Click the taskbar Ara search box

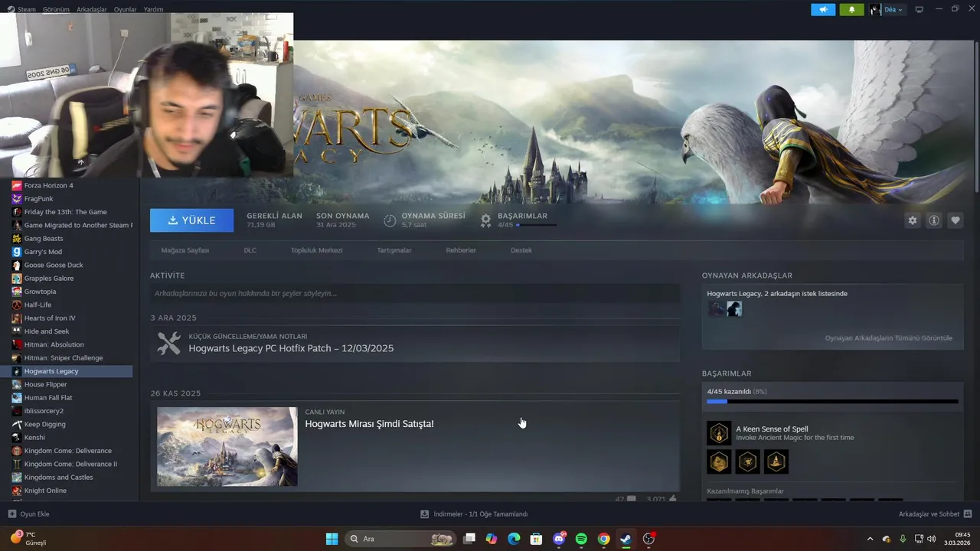tap(401, 539)
